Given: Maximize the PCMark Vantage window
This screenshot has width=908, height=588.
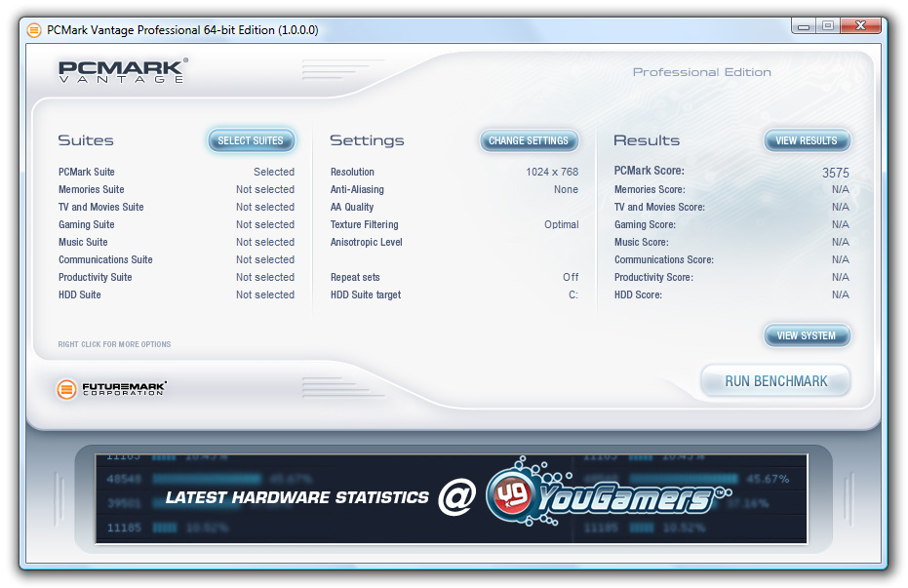Looking at the screenshot, I should coord(827,26).
